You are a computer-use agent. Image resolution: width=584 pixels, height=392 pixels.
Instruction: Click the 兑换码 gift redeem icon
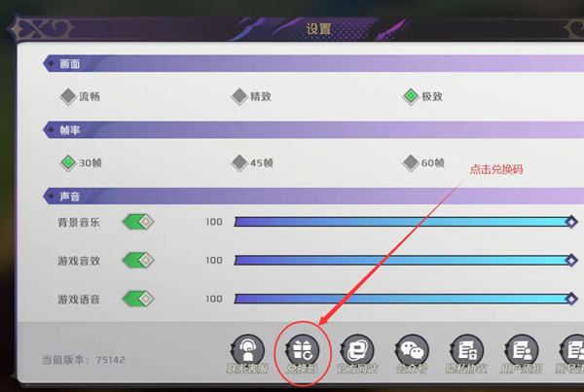[x=303, y=351]
